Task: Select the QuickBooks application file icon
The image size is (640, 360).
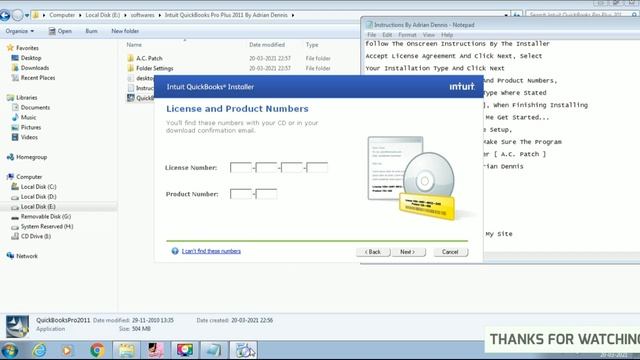Action: [x=131, y=98]
